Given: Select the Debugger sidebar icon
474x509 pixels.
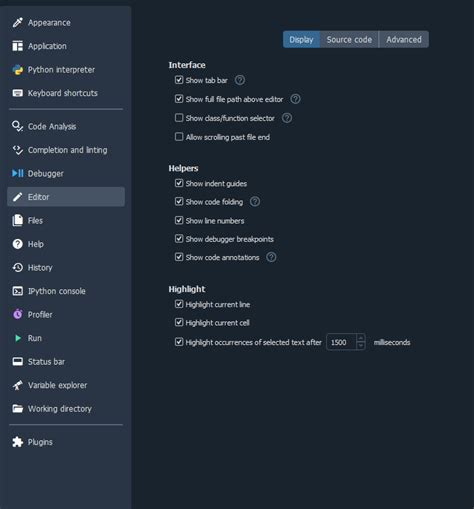Looking at the screenshot, I should coord(18,173).
